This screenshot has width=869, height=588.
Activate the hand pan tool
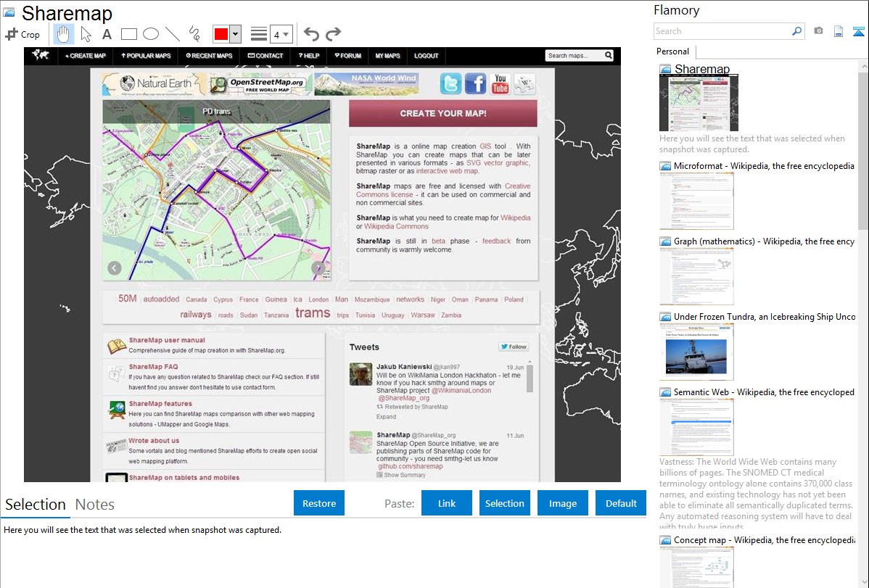pyautogui.click(x=64, y=34)
